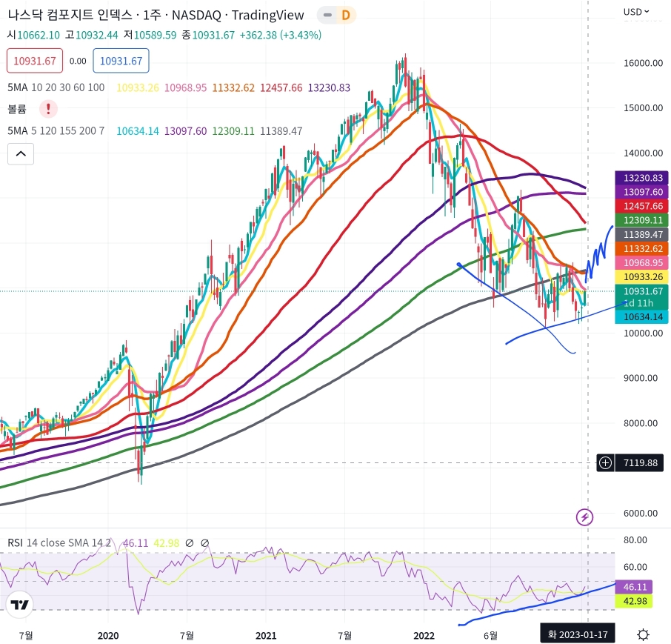Screen dimensions: 671x644
Task: Select the RSI 14 close SMA indicator legend
Action: click(x=59, y=543)
